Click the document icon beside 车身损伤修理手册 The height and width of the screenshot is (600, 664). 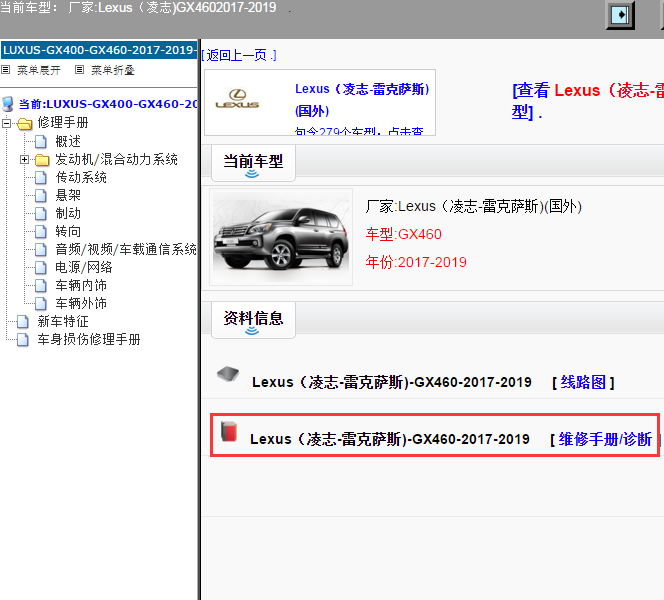(23, 340)
